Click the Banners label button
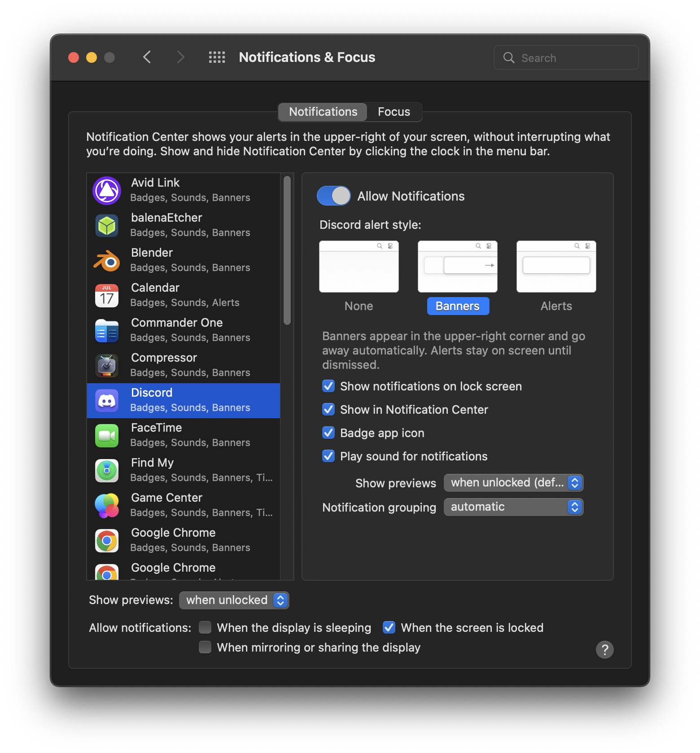Viewport: 700px width, 753px height. (458, 306)
